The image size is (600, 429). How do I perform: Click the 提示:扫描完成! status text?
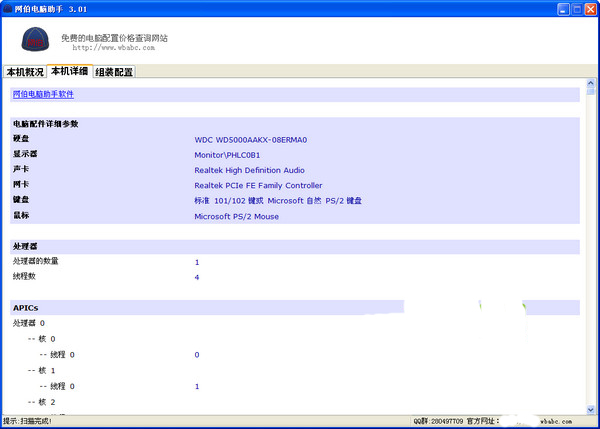point(27,421)
